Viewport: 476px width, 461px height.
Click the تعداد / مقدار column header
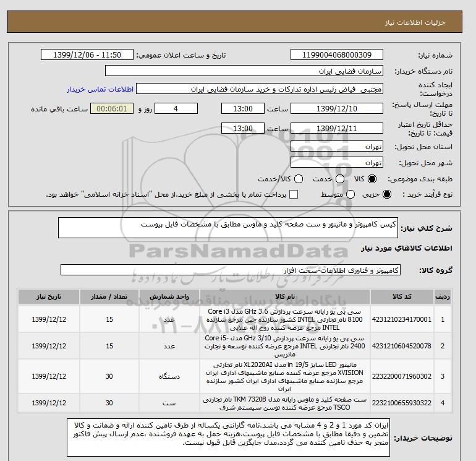pyautogui.click(x=109, y=297)
